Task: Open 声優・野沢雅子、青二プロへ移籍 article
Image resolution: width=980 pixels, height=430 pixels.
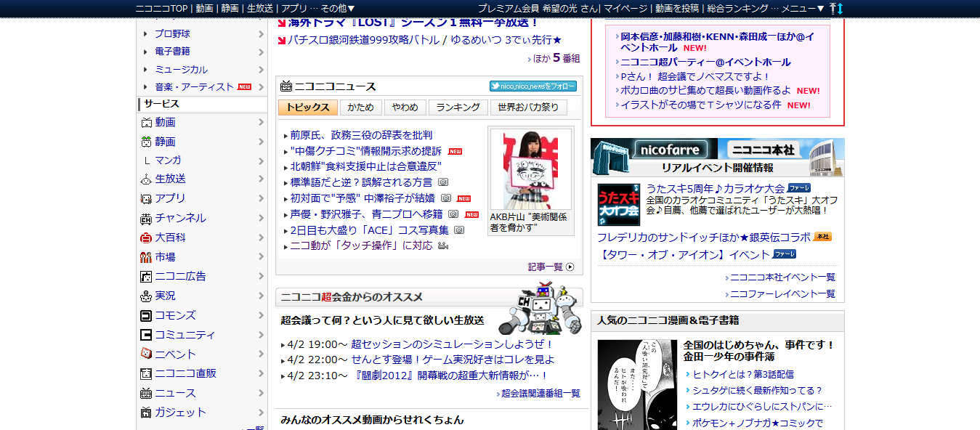Action: (x=366, y=214)
